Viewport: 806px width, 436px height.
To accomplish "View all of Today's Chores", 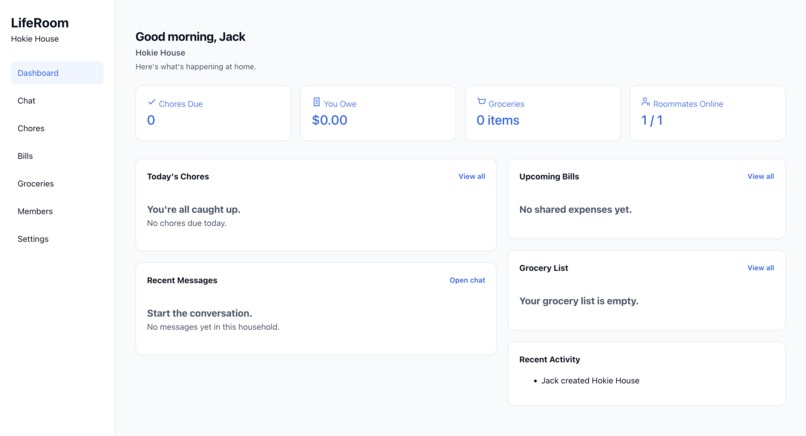I will coord(472,176).
